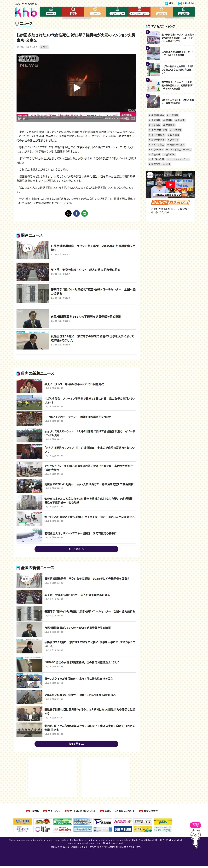Open the お知らせ navigation tab
The image size is (208, 868).
pyautogui.click(x=162, y=12)
